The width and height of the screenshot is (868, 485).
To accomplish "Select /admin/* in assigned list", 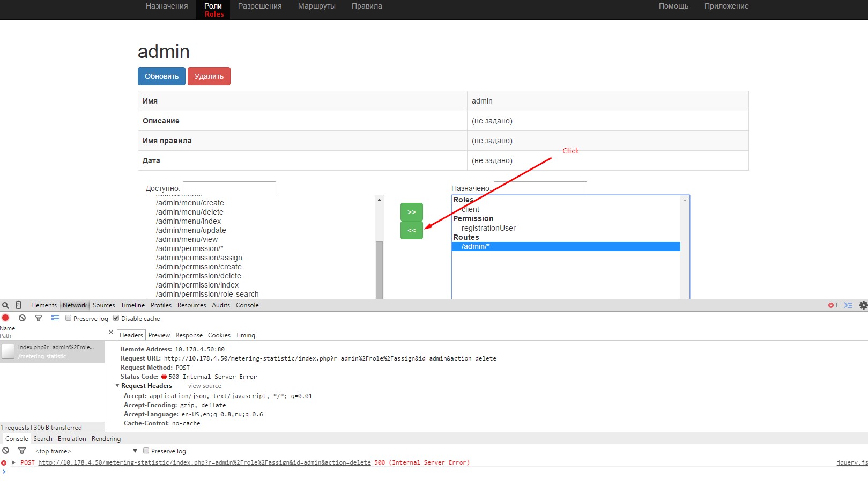I will (566, 247).
